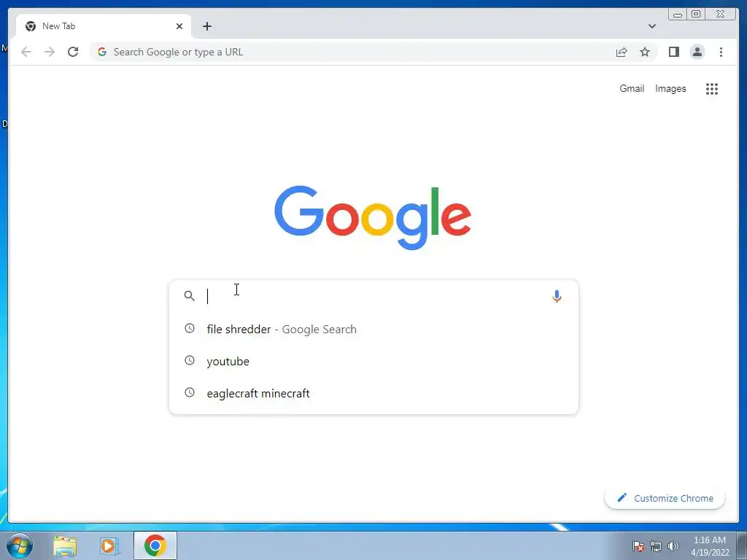
Task: Expand the tab search chevron
Action: point(652,26)
